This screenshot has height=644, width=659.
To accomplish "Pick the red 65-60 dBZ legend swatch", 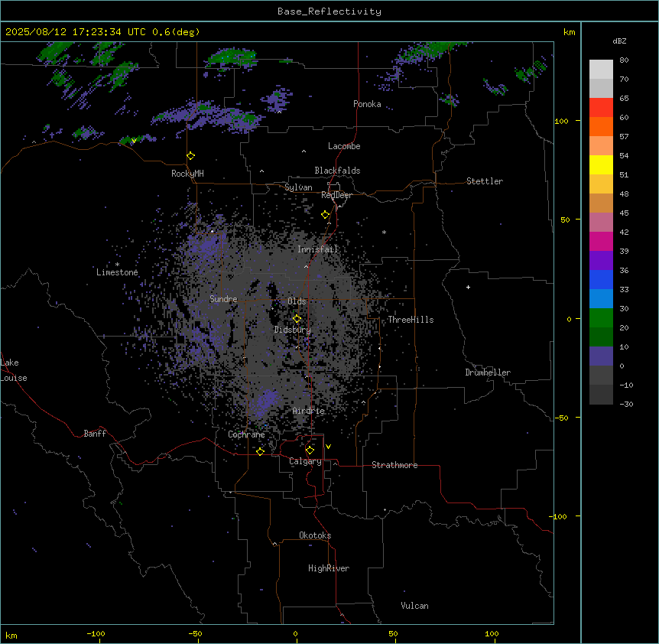I will point(601,108).
